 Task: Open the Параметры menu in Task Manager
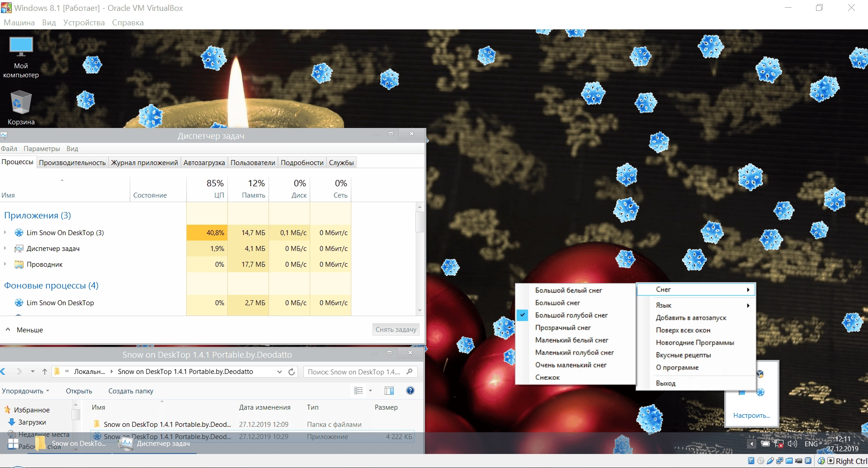(42, 149)
